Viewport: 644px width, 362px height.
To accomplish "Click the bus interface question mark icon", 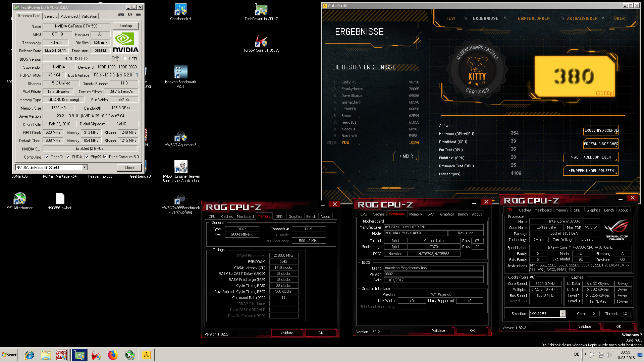I will (x=137, y=75).
